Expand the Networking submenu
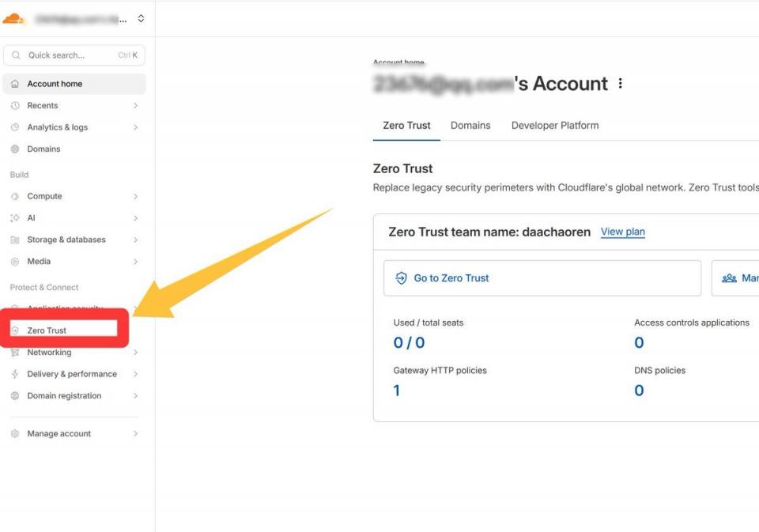The image size is (759, 532). (x=135, y=353)
